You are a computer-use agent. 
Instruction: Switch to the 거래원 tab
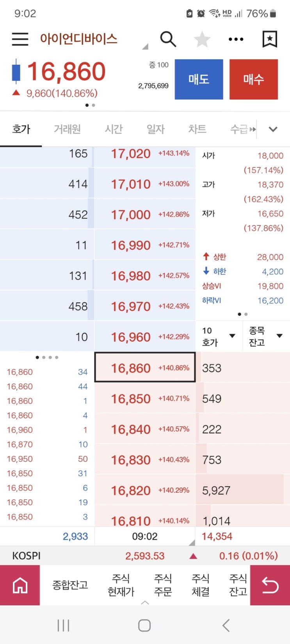coord(67,129)
